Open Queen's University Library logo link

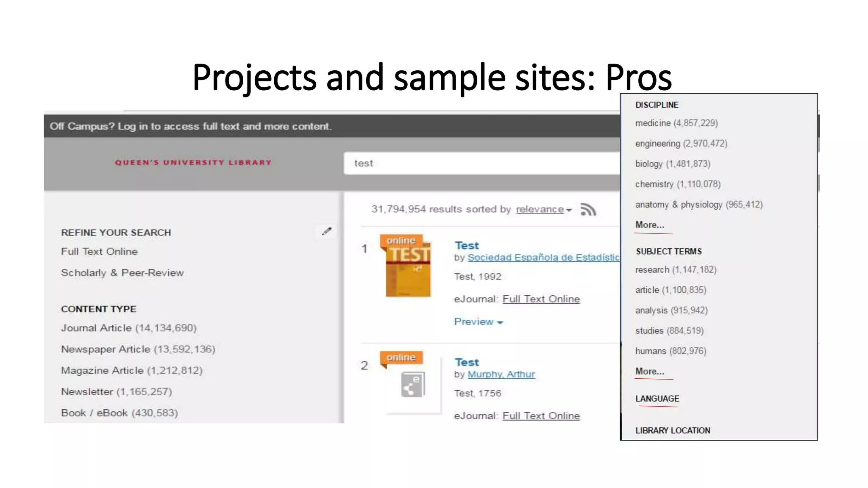click(193, 163)
